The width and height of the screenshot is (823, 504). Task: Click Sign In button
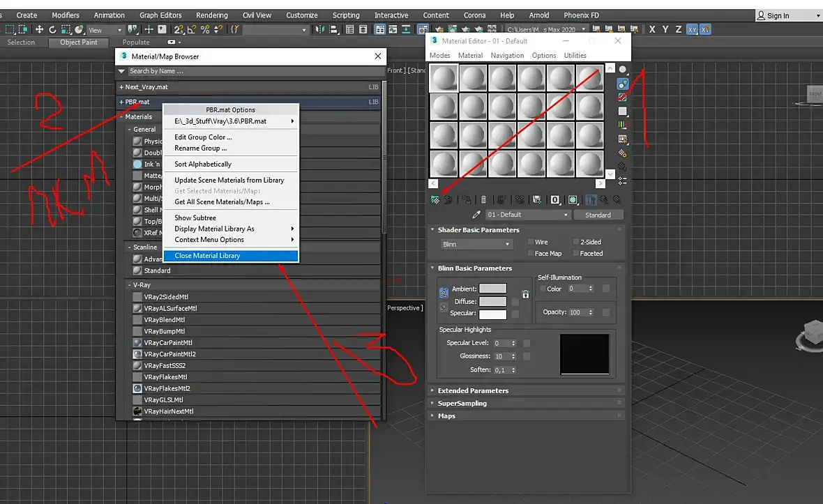773,16
